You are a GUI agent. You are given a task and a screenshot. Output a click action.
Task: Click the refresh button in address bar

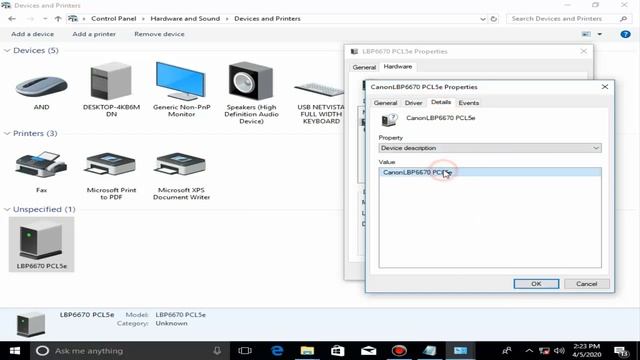coord(493,19)
